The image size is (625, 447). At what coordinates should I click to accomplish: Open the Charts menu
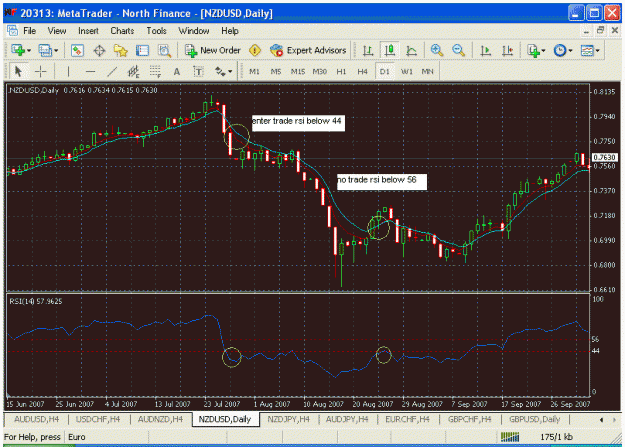tap(122, 31)
